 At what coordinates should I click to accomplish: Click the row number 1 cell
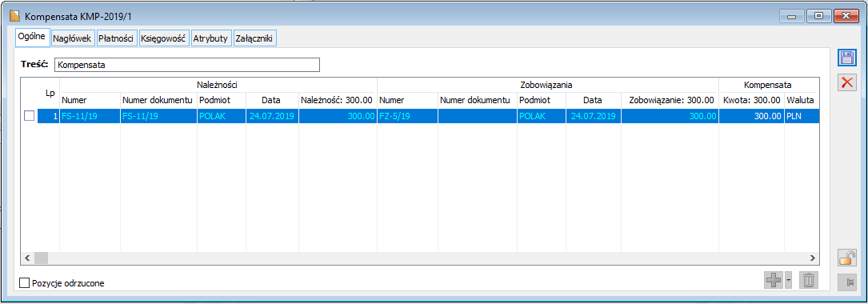(49, 116)
